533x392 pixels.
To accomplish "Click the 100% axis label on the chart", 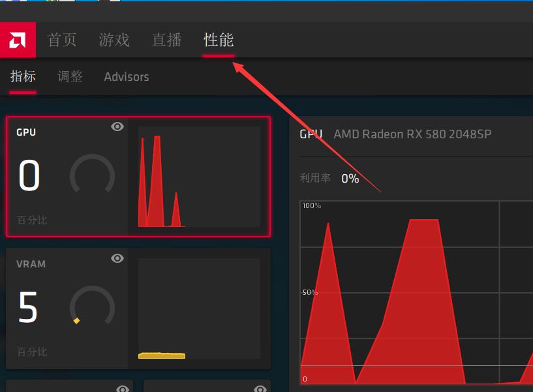I will [312, 205].
